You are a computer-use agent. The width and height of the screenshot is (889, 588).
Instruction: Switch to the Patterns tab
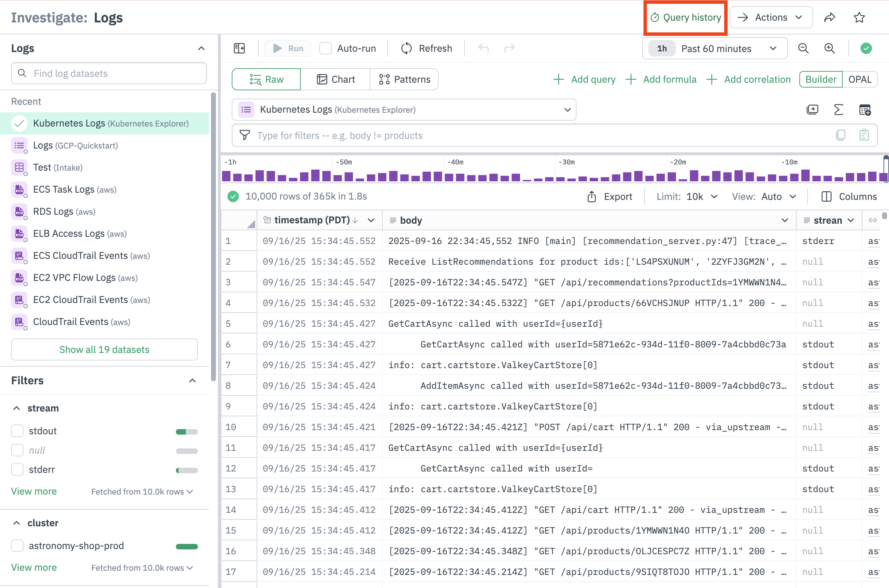pyautogui.click(x=404, y=80)
